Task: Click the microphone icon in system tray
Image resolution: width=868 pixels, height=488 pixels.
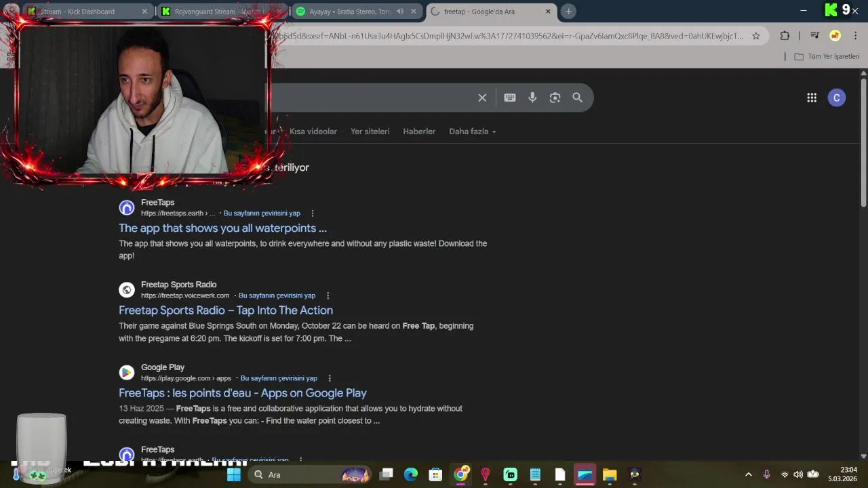Action: [x=767, y=474]
